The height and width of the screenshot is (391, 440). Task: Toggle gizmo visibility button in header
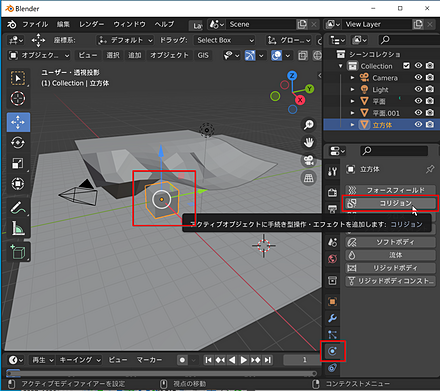tap(250, 55)
